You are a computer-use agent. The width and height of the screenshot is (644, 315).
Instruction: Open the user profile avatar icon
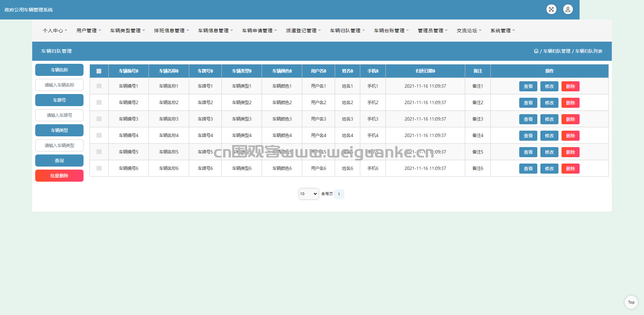point(568,9)
